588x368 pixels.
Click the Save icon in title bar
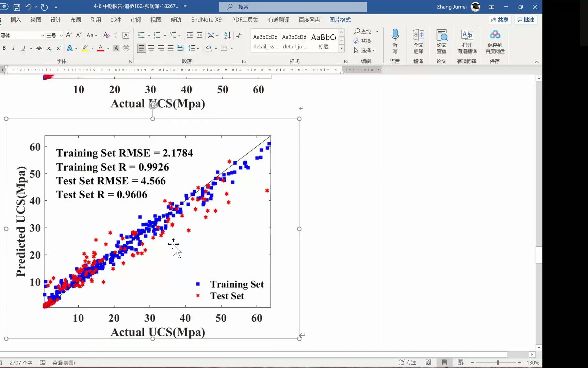[x=16, y=7]
